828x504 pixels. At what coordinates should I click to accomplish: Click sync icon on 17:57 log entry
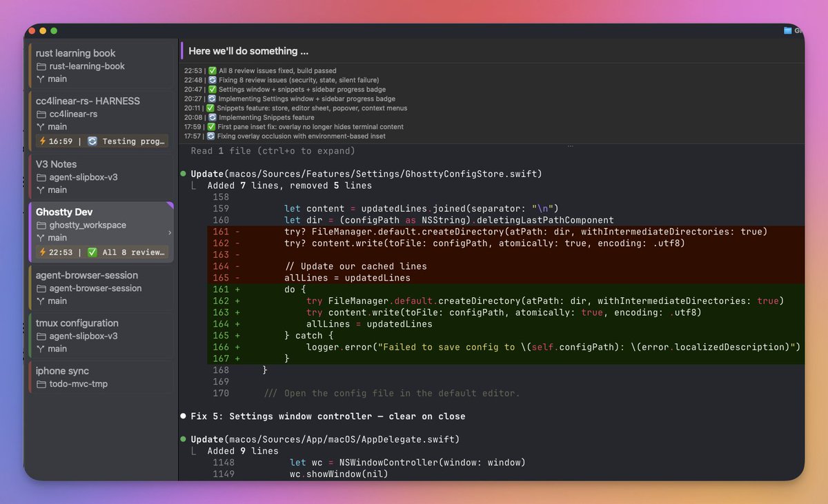(x=211, y=137)
